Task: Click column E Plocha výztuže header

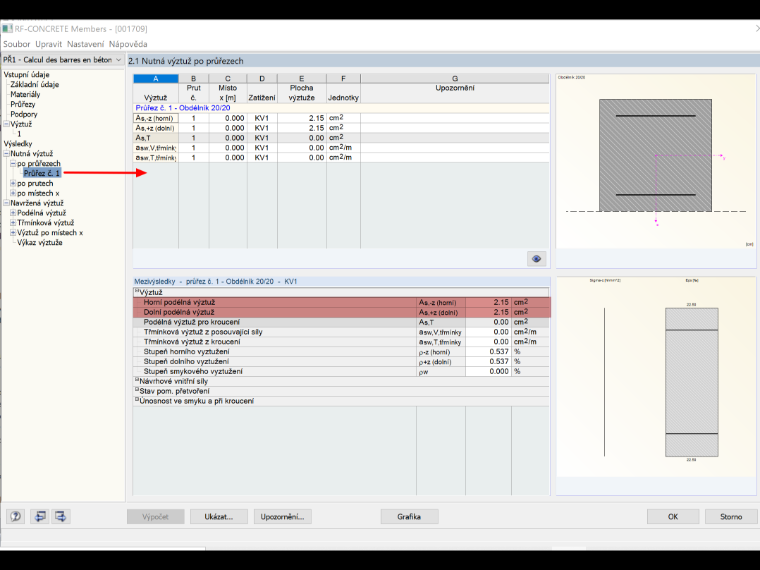Action: (301, 88)
